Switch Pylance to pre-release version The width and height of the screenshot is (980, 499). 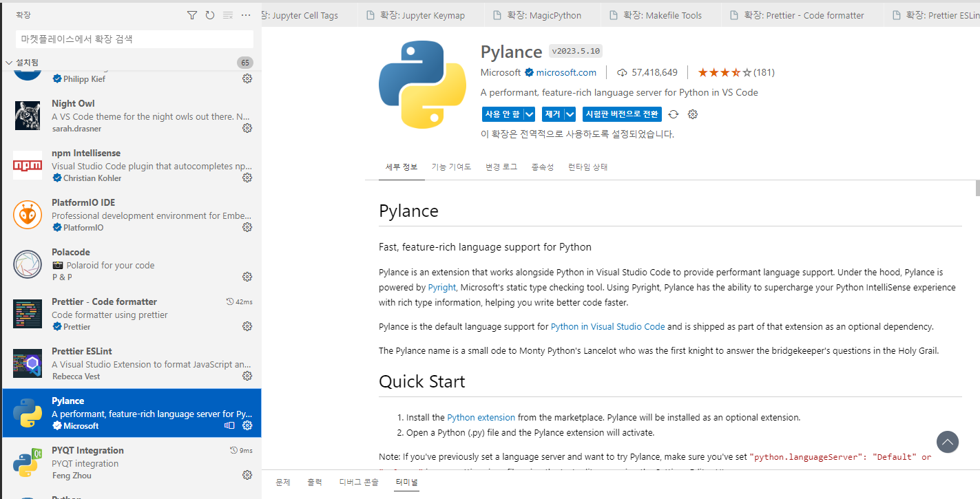pos(622,114)
